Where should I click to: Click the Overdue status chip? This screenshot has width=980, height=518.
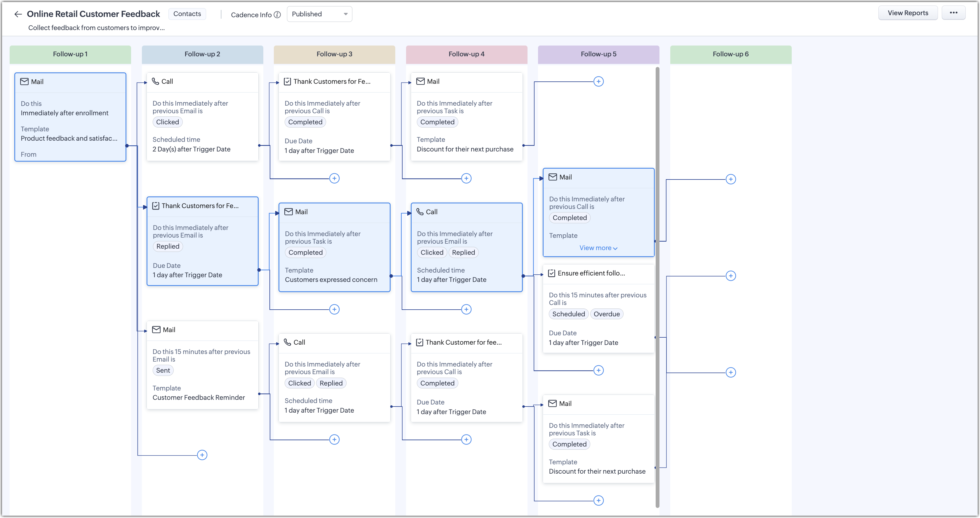pos(606,314)
